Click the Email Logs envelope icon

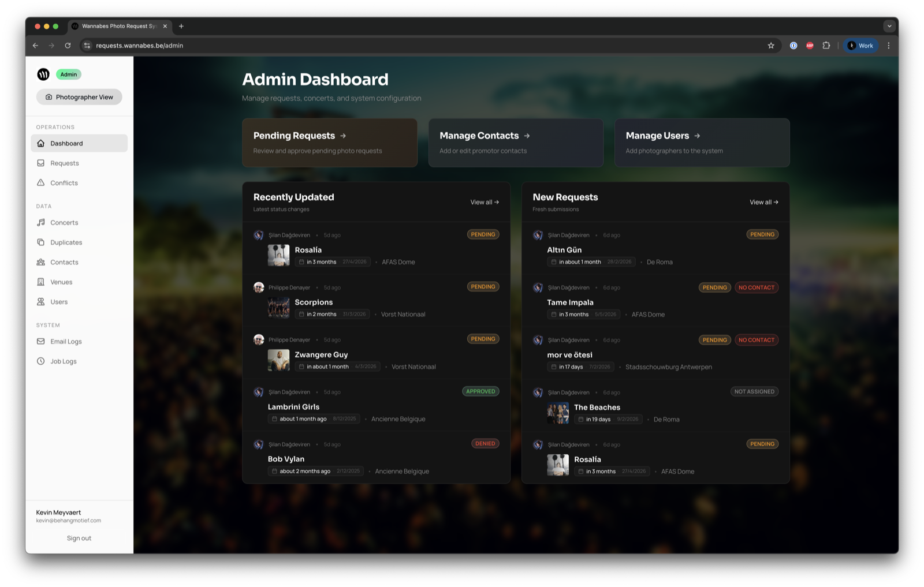40,341
